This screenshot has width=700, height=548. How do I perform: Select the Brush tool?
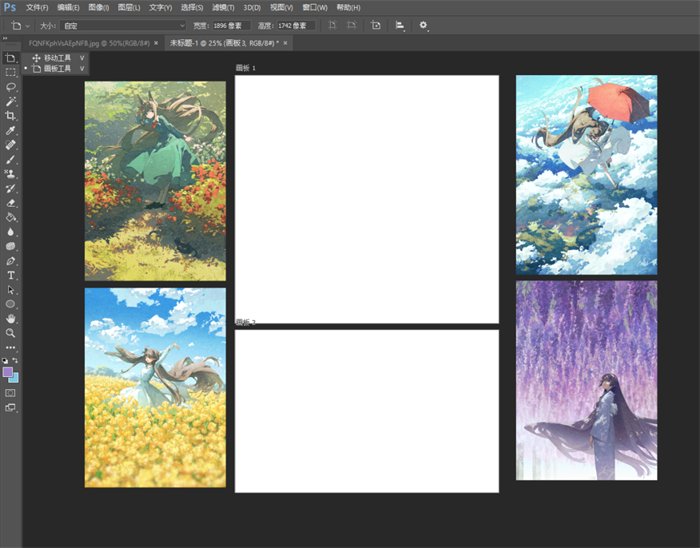coord(11,159)
